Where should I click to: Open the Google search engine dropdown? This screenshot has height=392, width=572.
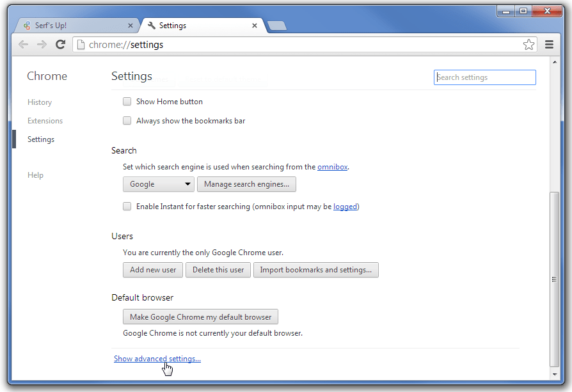coord(158,184)
